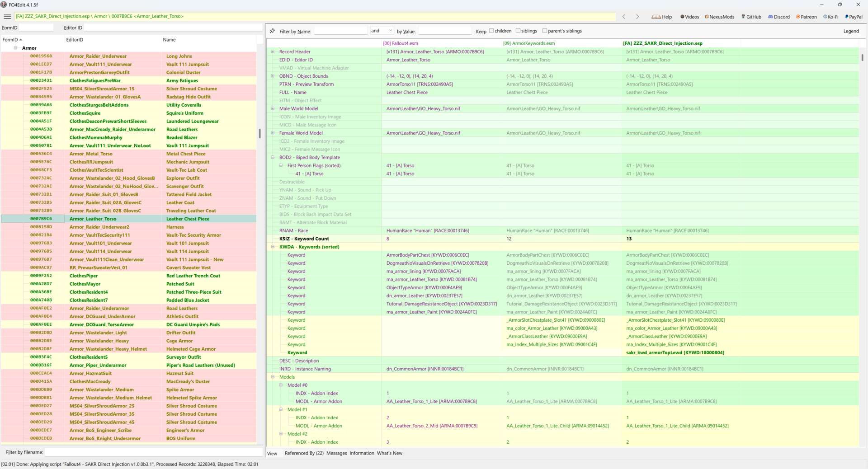The height and width of the screenshot is (469, 868).
Task: Select the ClothesPiper record
Action: [x=128, y=276]
